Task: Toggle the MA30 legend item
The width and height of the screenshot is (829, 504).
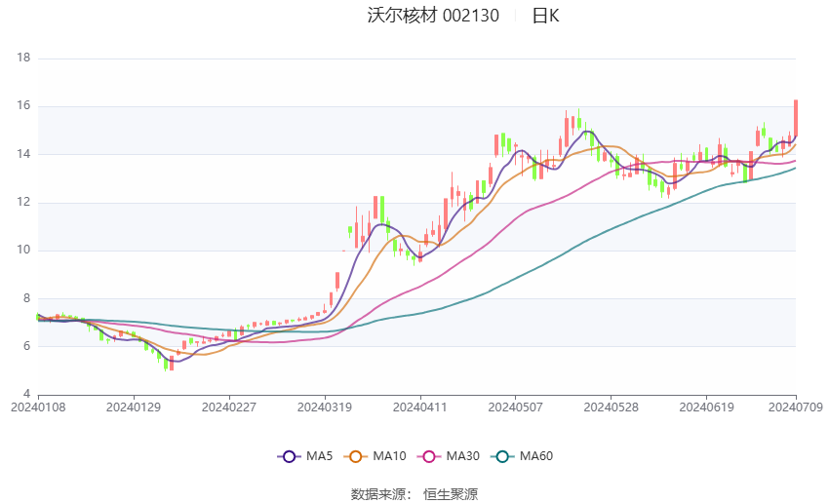Action: [449, 456]
